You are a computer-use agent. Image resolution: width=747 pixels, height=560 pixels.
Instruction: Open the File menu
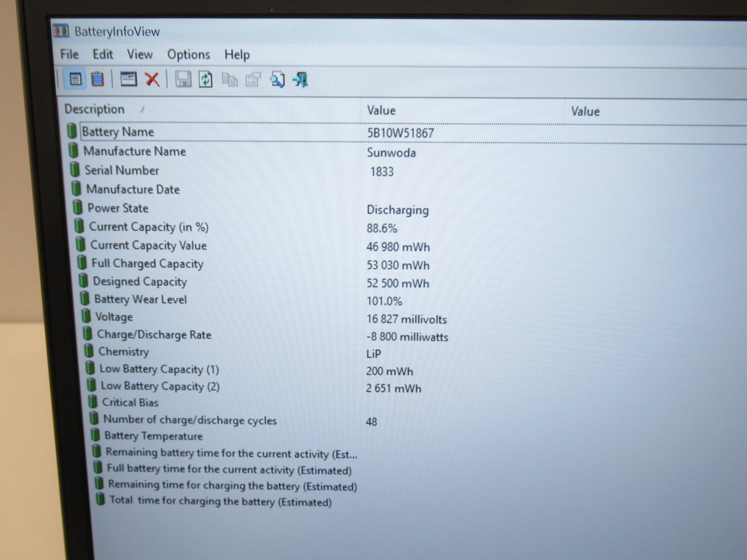coord(69,54)
